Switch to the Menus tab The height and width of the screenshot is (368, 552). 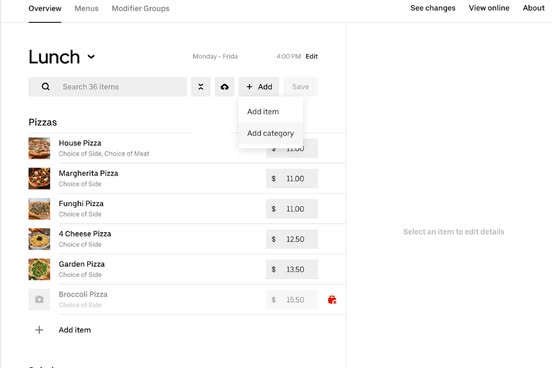tap(86, 8)
